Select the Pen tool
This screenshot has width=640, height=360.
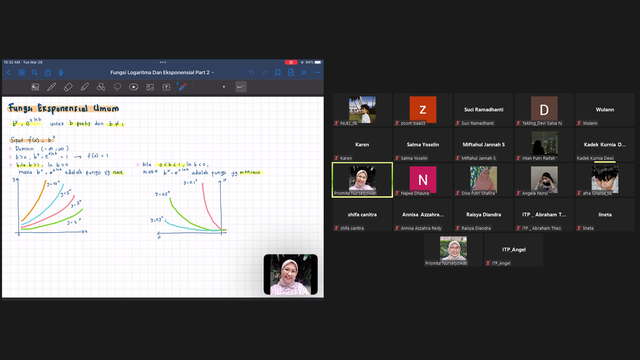(51, 87)
